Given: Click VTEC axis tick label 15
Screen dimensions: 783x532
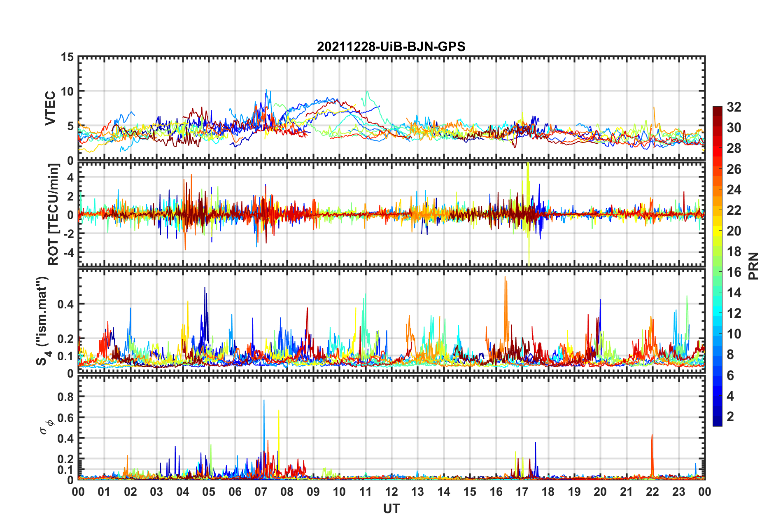Looking at the screenshot, I should (x=67, y=57).
